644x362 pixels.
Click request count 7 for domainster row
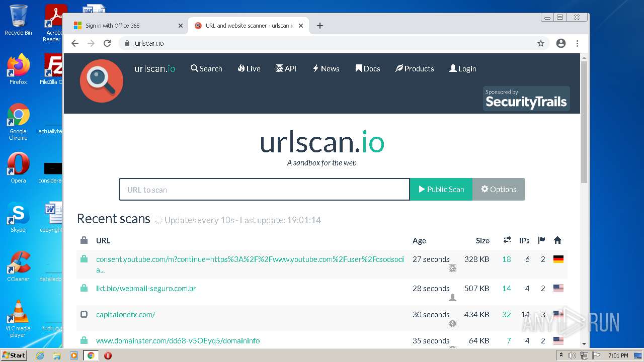point(509,341)
